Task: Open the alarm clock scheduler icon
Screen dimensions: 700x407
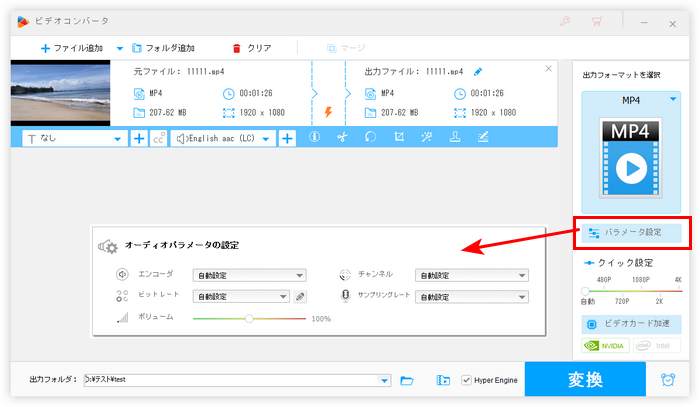Action: click(x=668, y=380)
